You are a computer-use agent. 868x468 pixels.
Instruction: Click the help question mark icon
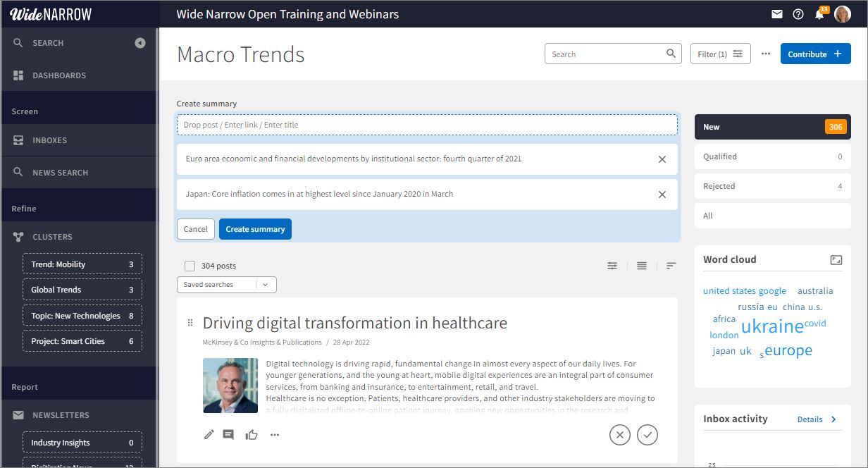[798, 14]
